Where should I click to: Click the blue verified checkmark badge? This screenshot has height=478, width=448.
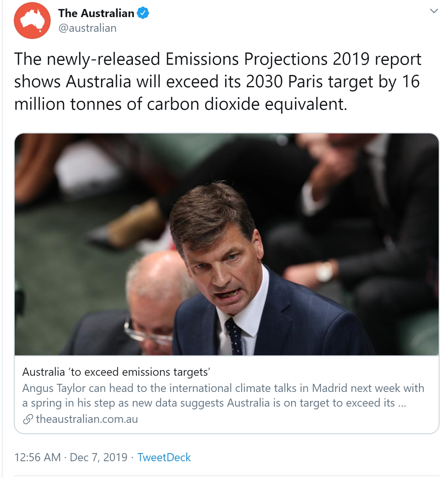click(x=143, y=13)
